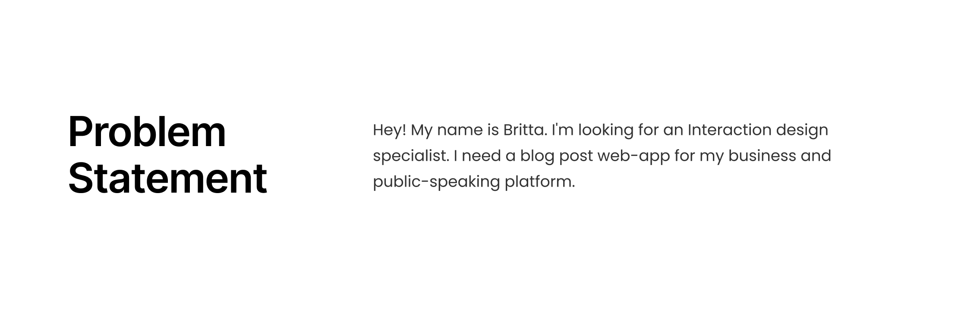Click the word "Problem" in the heading
Image resolution: width=980 pixels, height=309 pixels.
coord(147,132)
